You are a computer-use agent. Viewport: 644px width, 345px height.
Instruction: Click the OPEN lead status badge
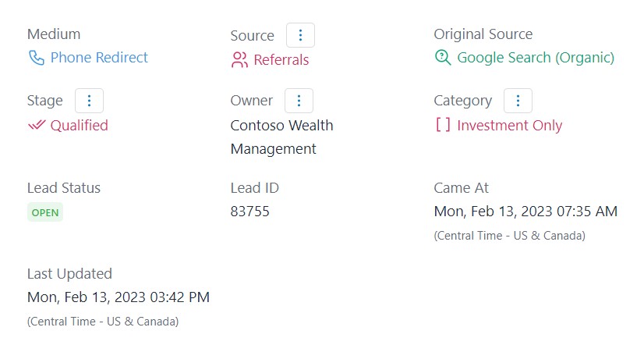point(45,212)
